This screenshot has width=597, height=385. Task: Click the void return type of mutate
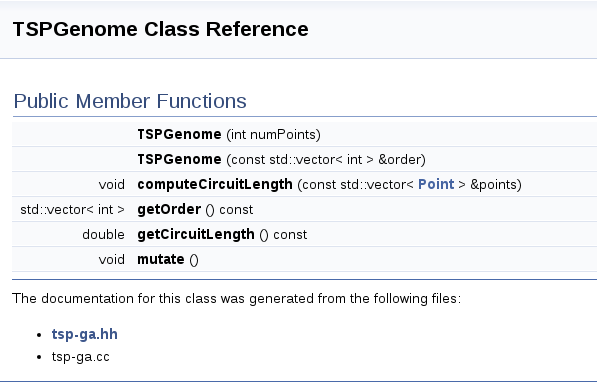112,260
